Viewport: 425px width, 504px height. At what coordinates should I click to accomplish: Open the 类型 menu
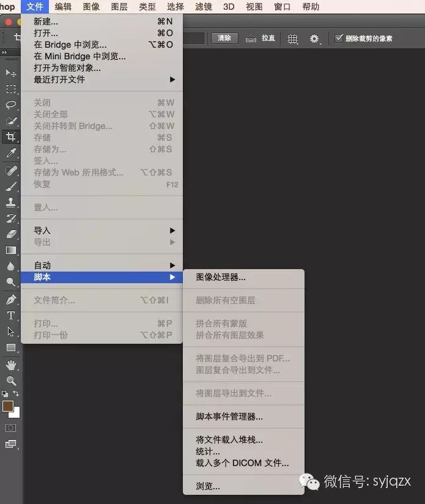tap(147, 7)
